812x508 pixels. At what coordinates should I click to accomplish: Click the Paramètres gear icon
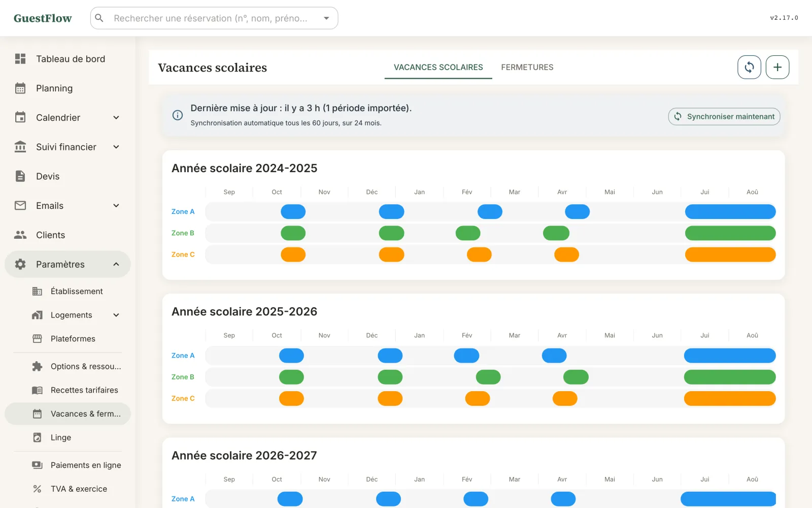(x=20, y=264)
